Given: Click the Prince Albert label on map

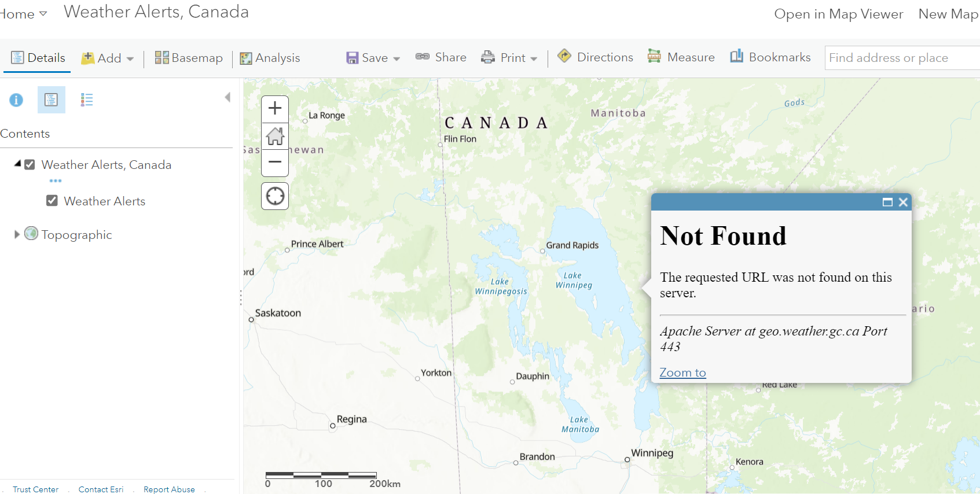Looking at the screenshot, I should click(317, 244).
